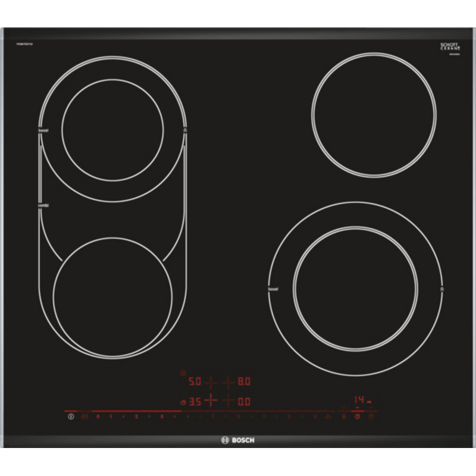This screenshot has width=476, height=476.
Task: Tap the BOSCH logo on front edge
Action: coord(238,440)
